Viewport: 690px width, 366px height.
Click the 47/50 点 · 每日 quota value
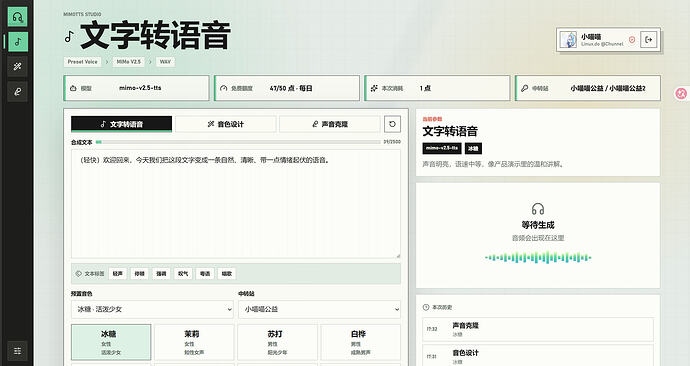(291, 88)
